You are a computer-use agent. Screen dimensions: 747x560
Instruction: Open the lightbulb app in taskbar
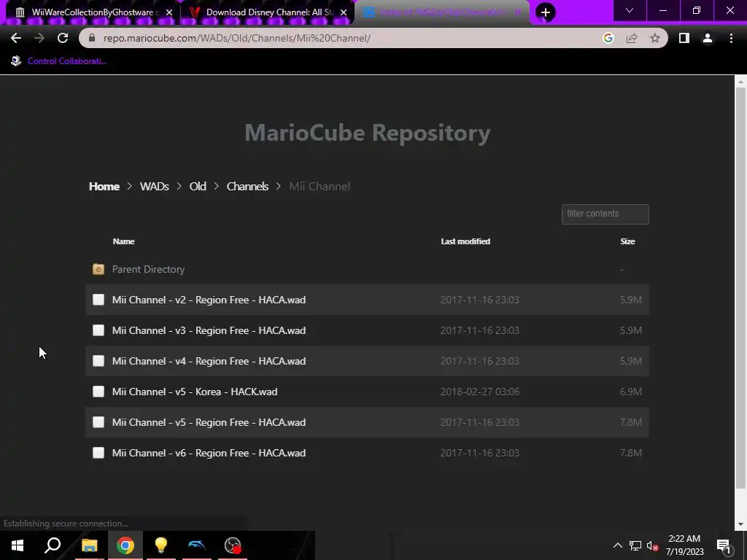coord(161,545)
